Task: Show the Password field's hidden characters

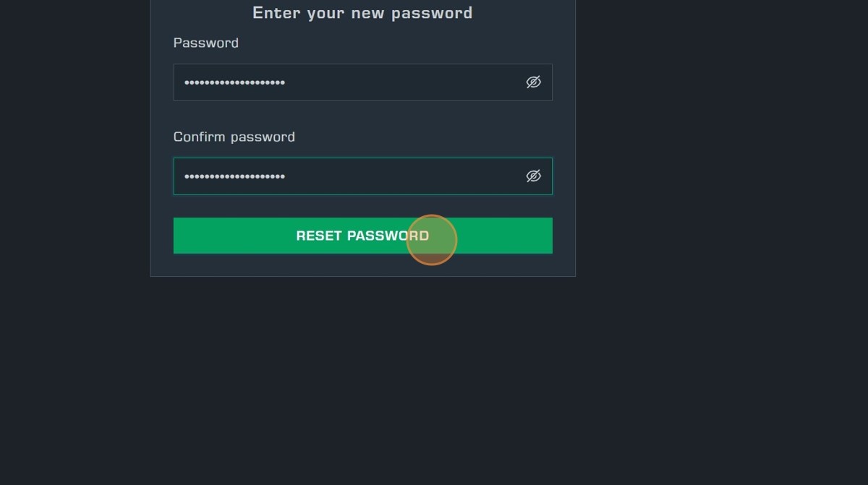Action: point(533,82)
